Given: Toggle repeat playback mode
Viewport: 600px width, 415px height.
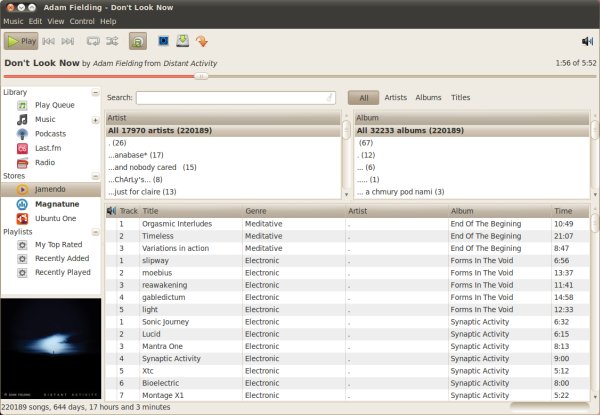Looking at the screenshot, I should tap(93, 41).
